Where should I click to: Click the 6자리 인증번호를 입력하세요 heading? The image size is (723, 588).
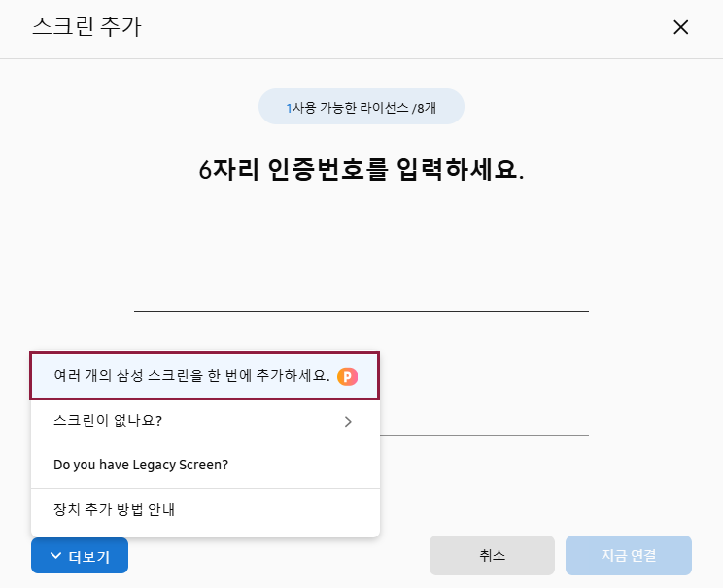[361, 169]
